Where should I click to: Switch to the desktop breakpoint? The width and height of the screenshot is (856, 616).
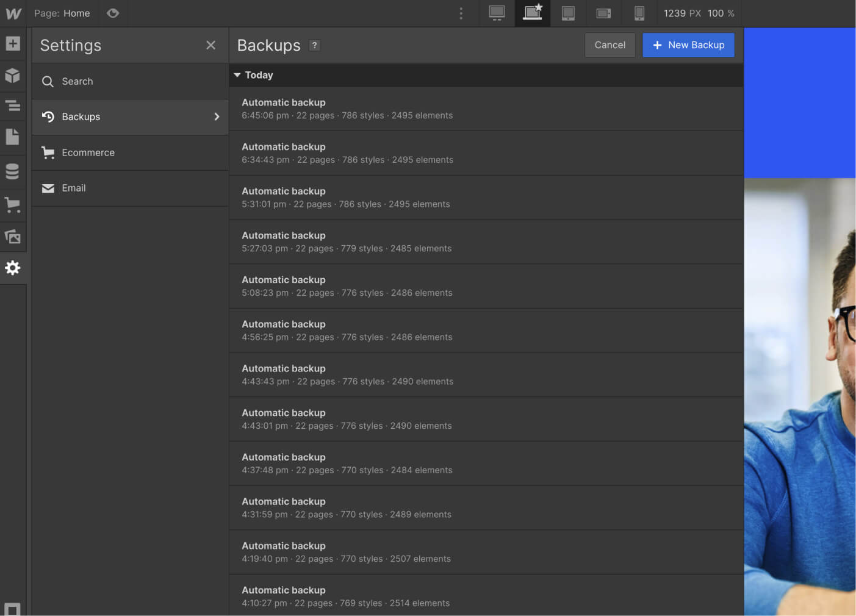497,13
